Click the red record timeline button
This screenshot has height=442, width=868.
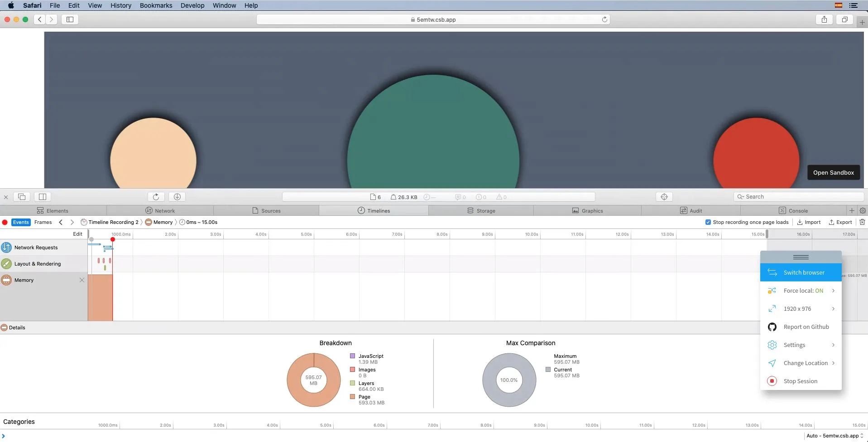pos(5,222)
